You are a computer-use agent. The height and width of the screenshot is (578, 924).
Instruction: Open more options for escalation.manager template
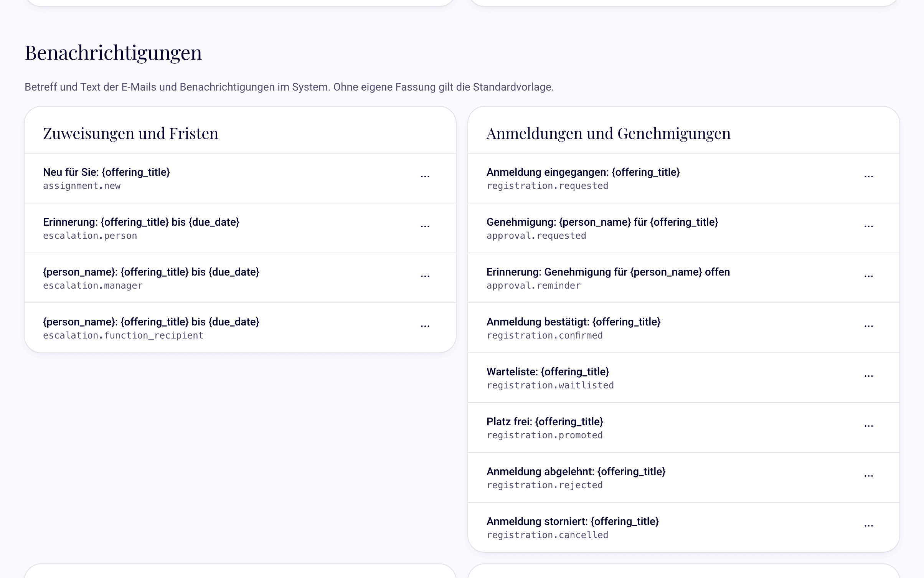pyautogui.click(x=425, y=277)
